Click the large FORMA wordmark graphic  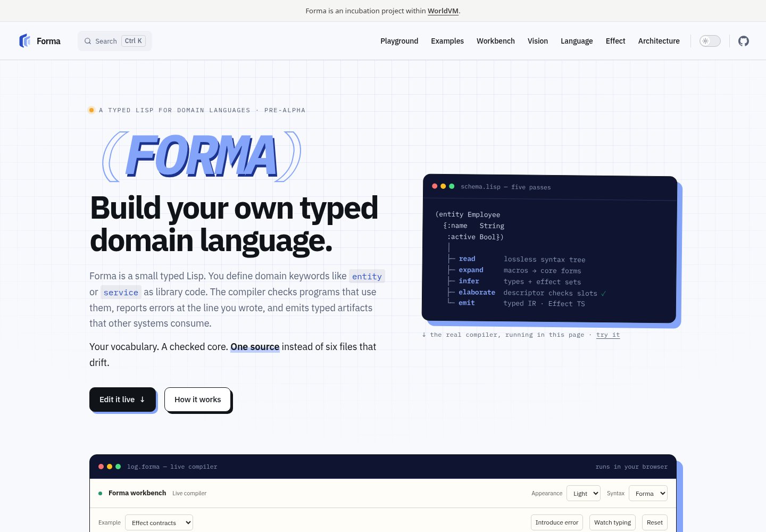point(202,156)
